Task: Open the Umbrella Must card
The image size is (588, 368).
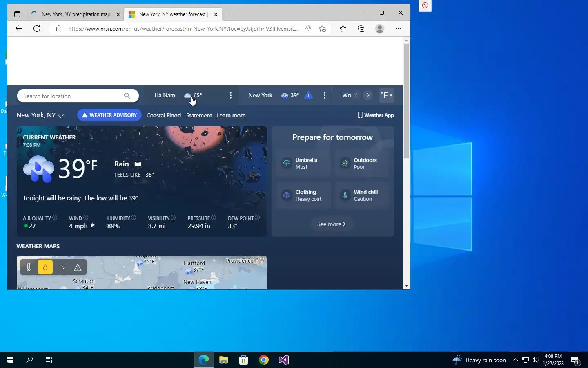Action: click(x=303, y=164)
